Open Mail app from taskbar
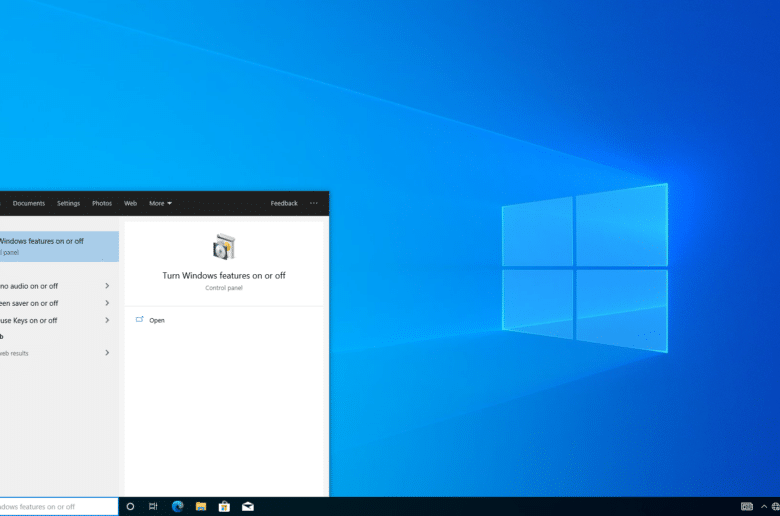The height and width of the screenshot is (516, 780). 248,507
